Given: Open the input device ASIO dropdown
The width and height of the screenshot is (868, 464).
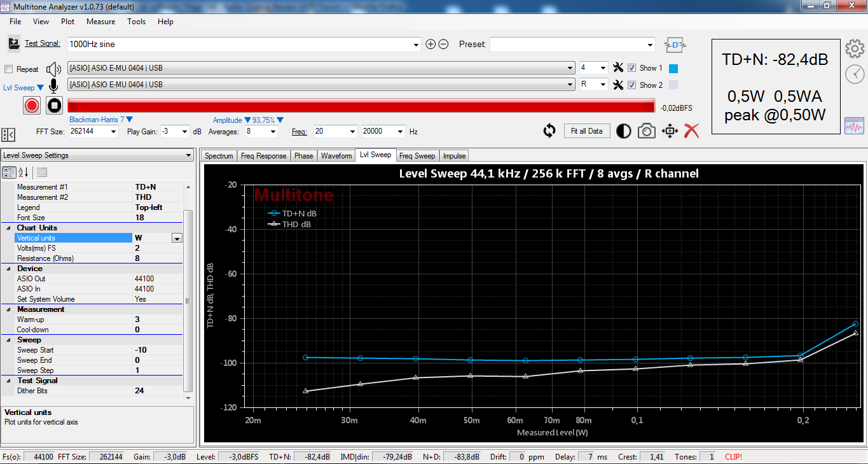Looking at the screenshot, I should (x=570, y=85).
